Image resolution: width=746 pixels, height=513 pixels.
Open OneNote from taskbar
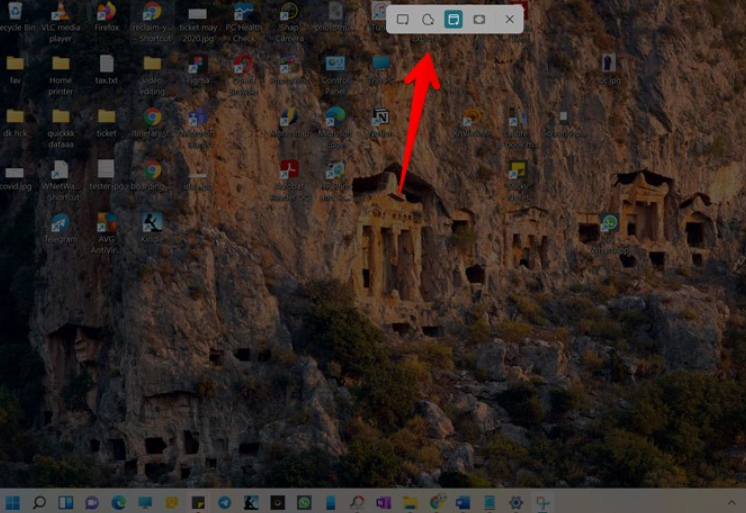point(383,502)
